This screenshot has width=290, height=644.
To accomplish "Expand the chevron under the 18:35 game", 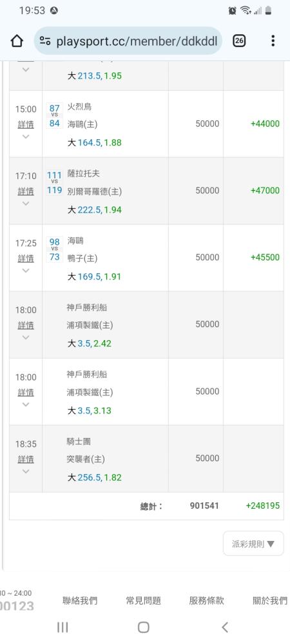I will point(26,471).
